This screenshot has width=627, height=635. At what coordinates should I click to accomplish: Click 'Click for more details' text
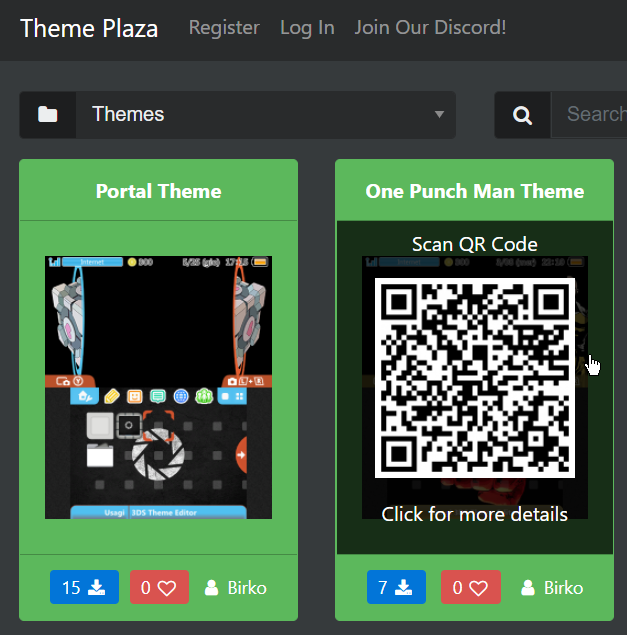(474, 514)
